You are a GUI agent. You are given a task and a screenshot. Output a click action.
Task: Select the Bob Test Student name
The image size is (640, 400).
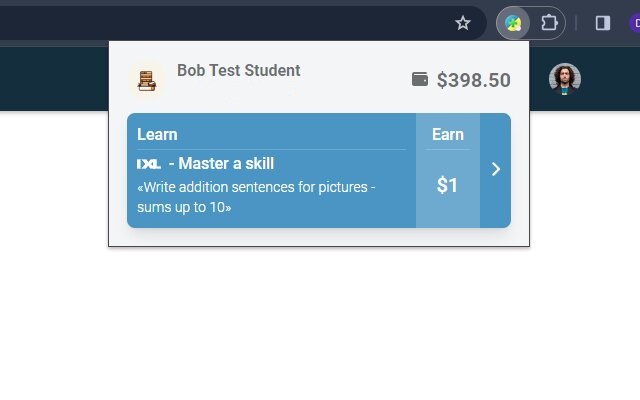point(238,70)
